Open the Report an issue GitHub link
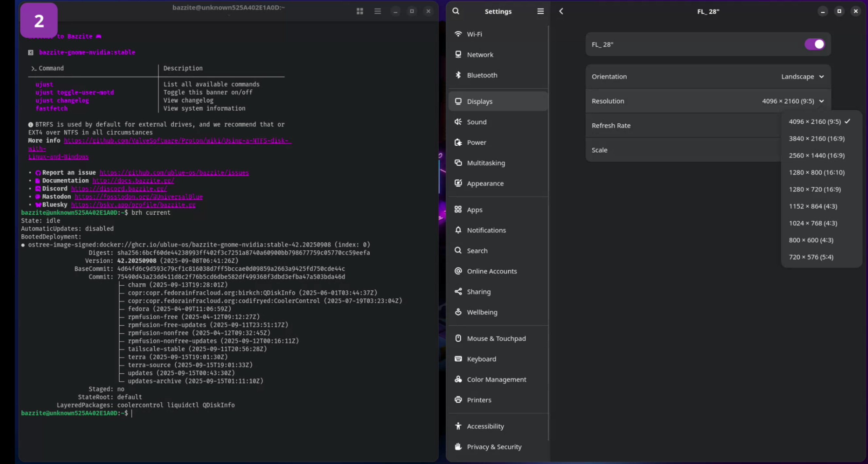Screen dimensions: 868x464 [x=174, y=173]
